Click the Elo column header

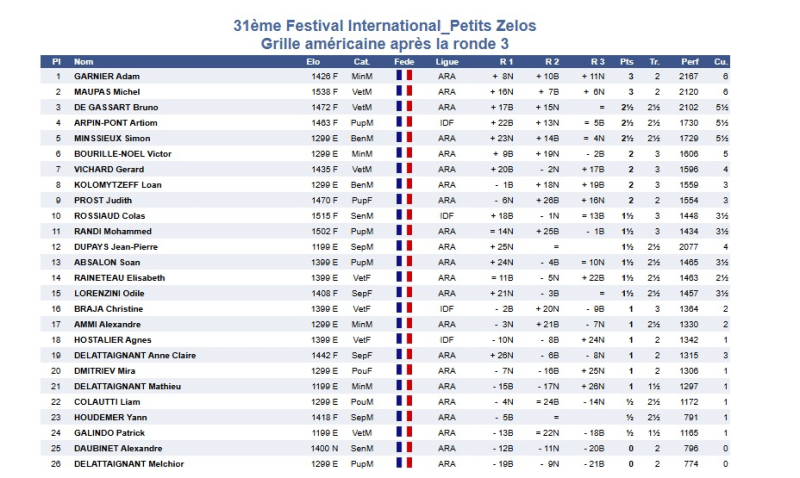pyautogui.click(x=313, y=61)
